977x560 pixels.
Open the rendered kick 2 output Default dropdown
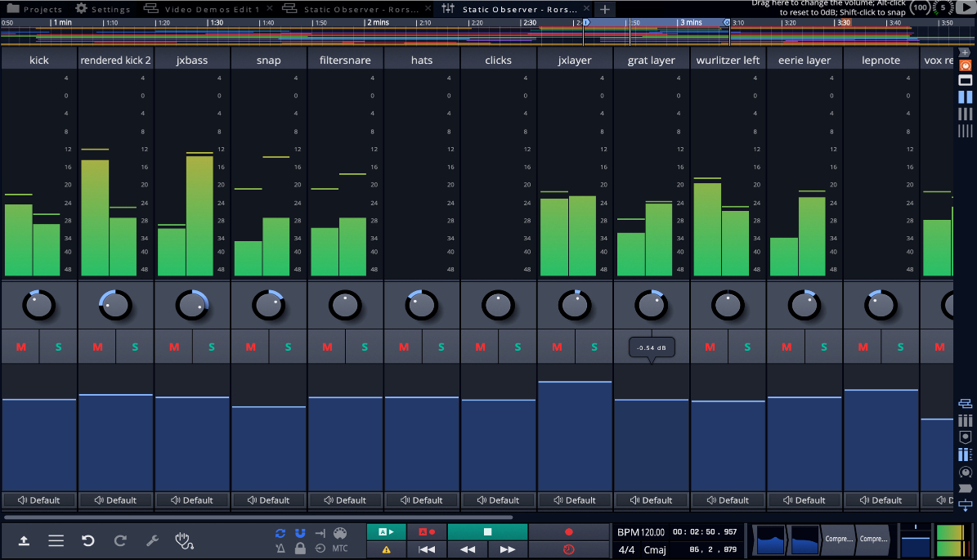115,500
